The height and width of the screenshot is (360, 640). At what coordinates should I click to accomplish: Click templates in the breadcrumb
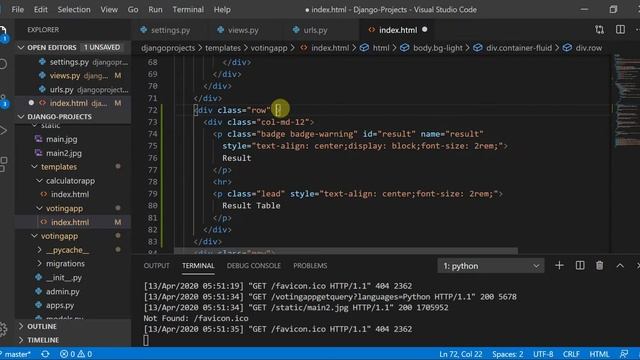point(223,48)
